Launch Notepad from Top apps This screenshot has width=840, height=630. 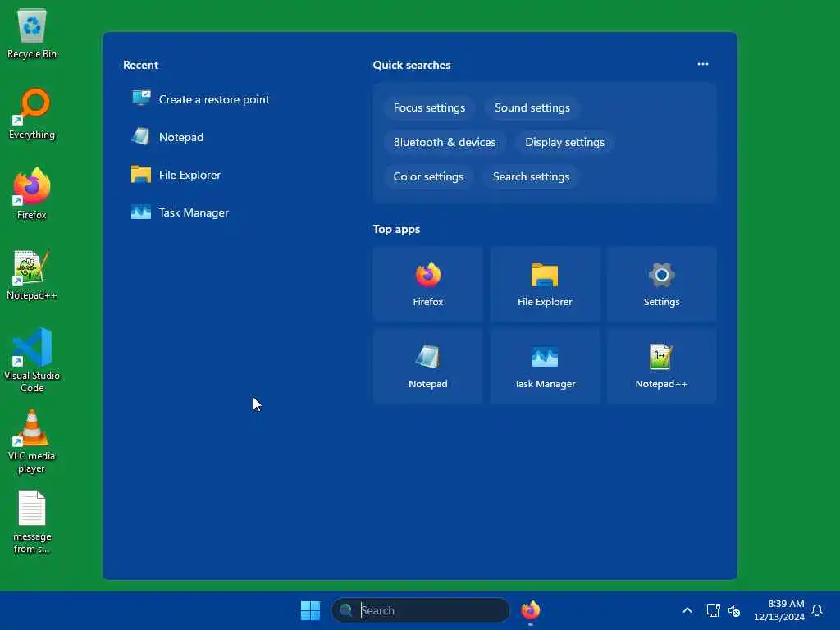[427, 366]
